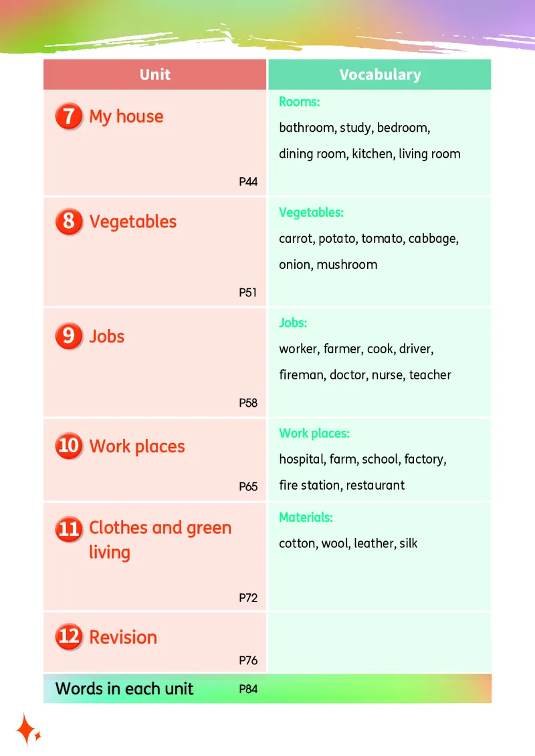535x756 pixels.
Task: Click the "Vocabulary" column header
Action: (x=380, y=75)
